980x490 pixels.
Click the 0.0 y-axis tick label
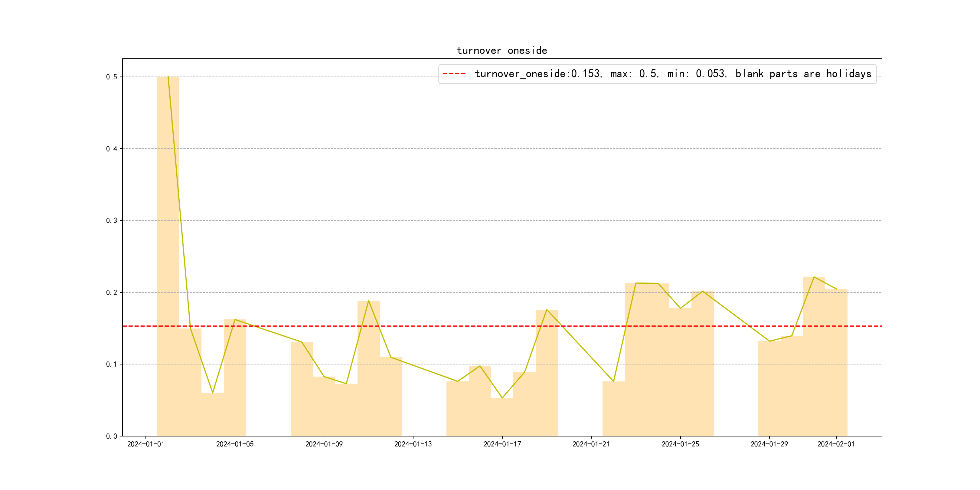[112, 436]
